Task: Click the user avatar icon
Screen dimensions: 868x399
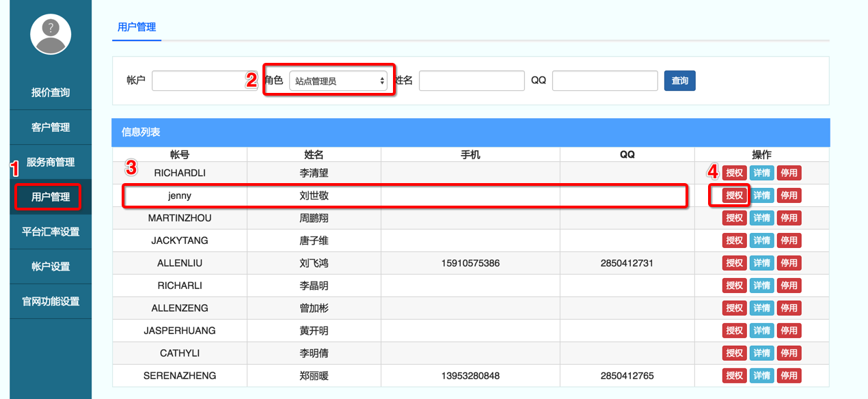Action: [x=51, y=34]
